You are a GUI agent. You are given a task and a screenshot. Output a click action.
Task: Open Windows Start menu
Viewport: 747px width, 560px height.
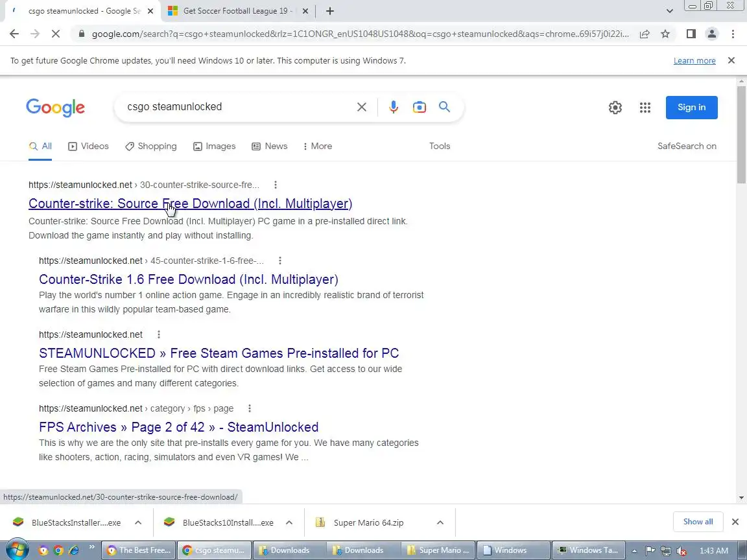coord(17,550)
